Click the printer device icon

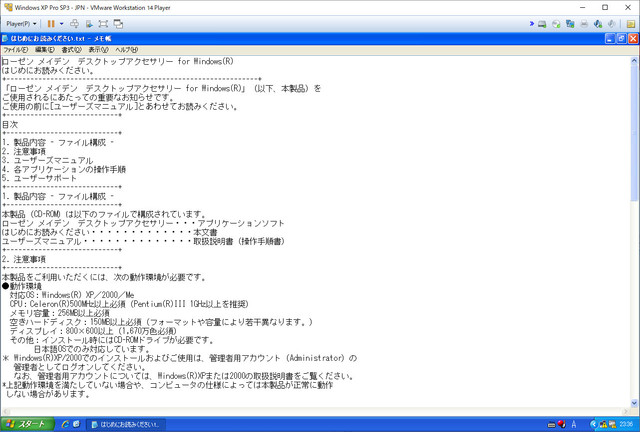(584, 24)
